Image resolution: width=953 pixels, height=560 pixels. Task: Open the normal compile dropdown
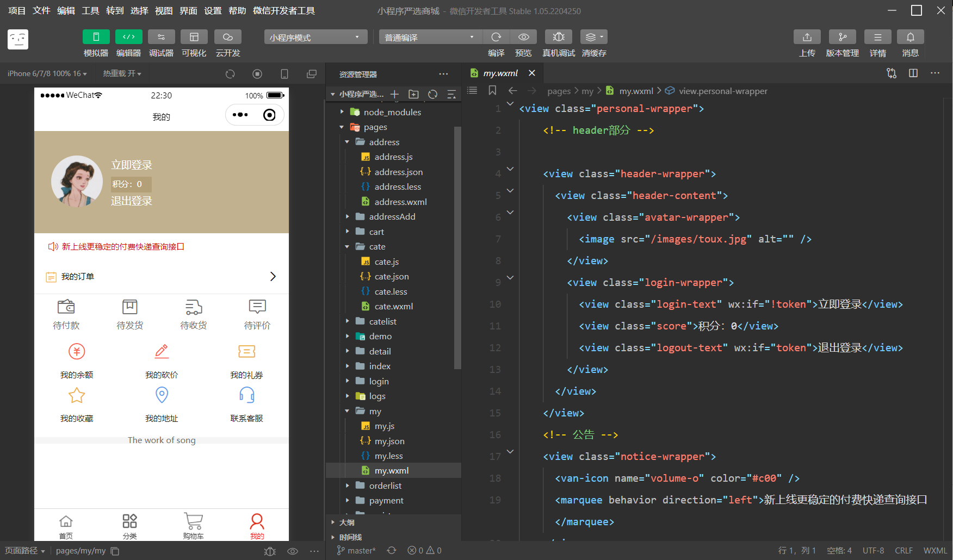(x=430, y=37)
